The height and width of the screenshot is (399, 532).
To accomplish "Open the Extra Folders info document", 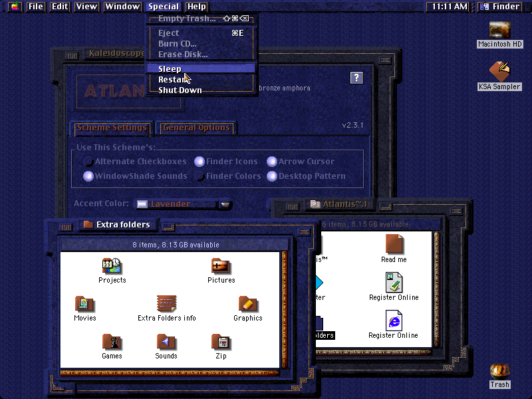I will pyautogui.click(x=166, y=303).
